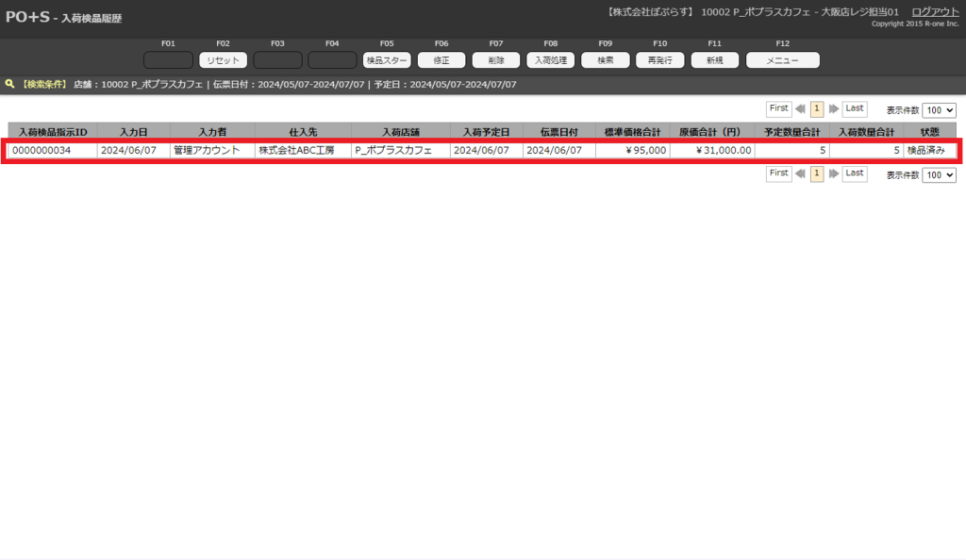Screen dimensions: 966x560
Task: Click the next-page arrow in top pagination
Action: pos(833,109)
